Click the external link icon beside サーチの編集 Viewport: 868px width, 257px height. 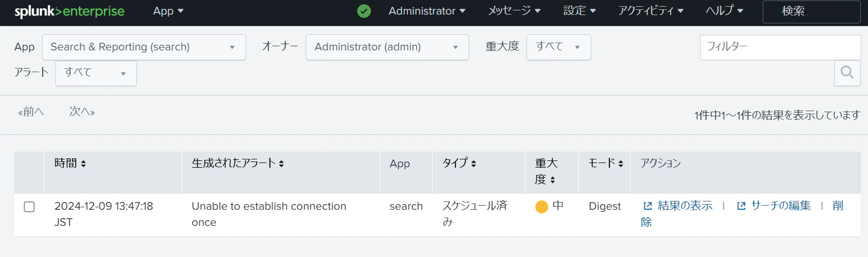point(741,206)
